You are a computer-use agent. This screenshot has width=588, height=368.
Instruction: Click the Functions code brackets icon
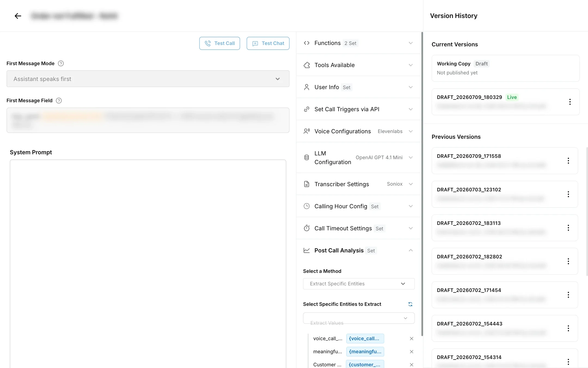tap(307, 43)
